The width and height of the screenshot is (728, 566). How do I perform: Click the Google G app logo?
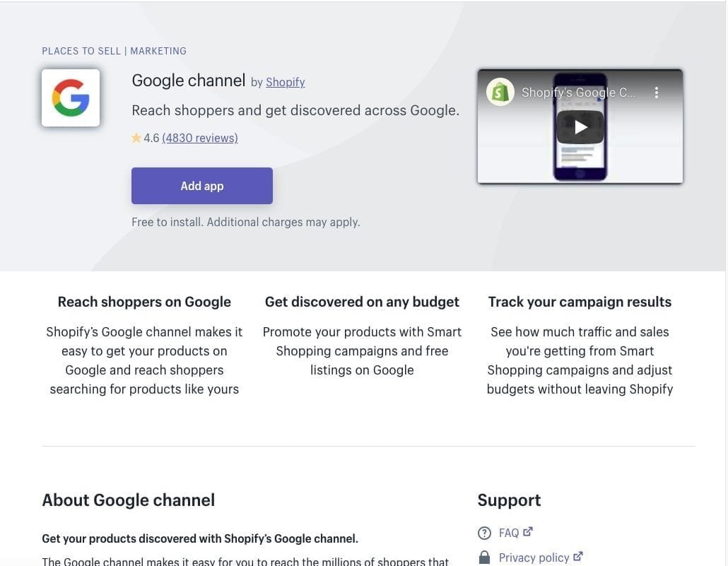click(x=71, y=98)
